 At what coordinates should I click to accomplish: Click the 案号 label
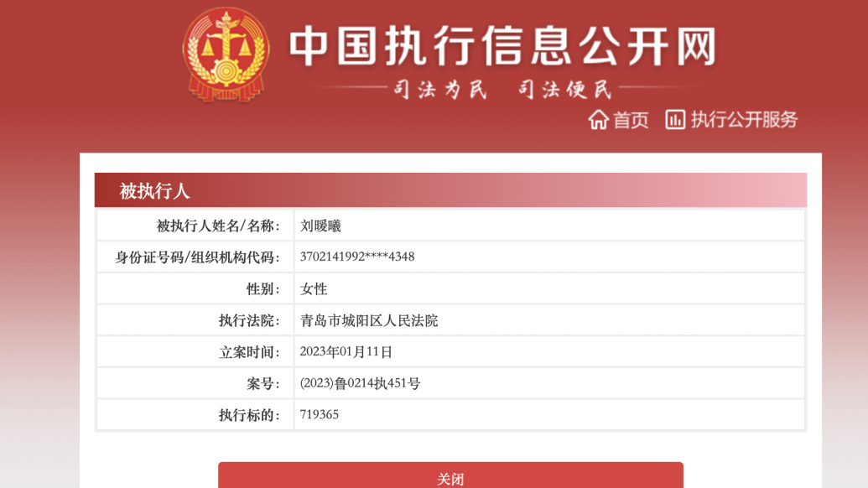[263, 383]
